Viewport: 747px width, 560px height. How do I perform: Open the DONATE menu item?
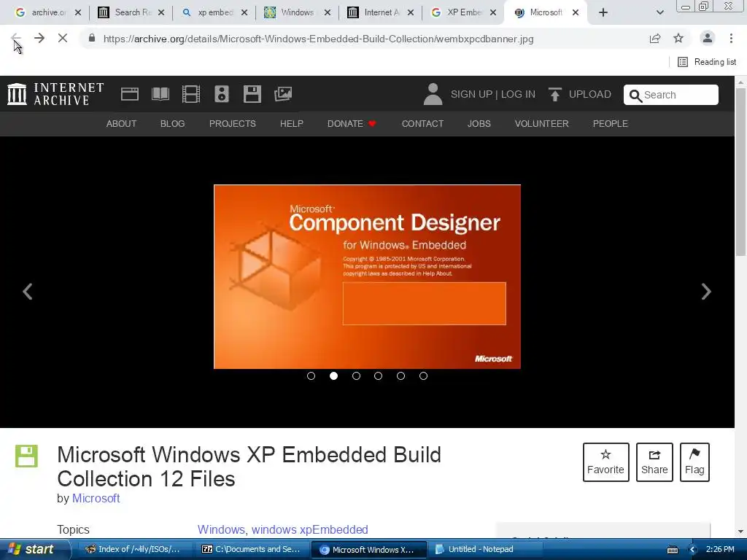click(352, 124)
